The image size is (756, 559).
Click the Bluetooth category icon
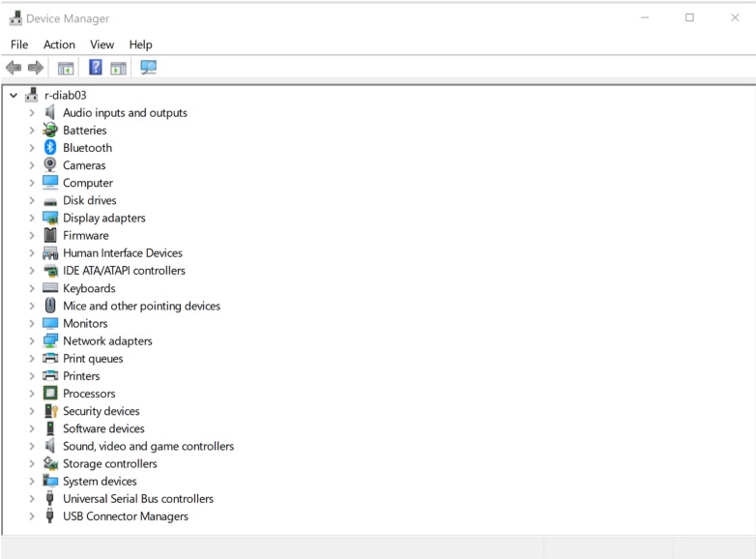pos(50,147)
